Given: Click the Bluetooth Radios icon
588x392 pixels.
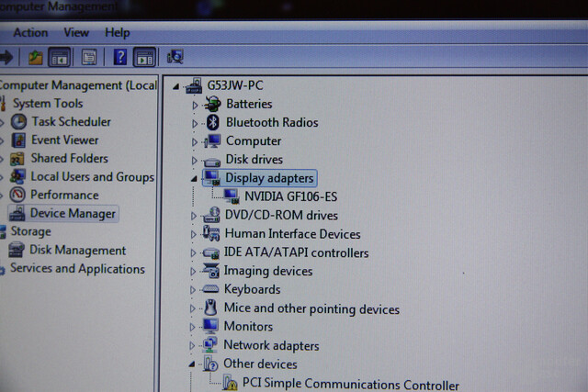Looking at the screenshot, I should click(212, 122).
